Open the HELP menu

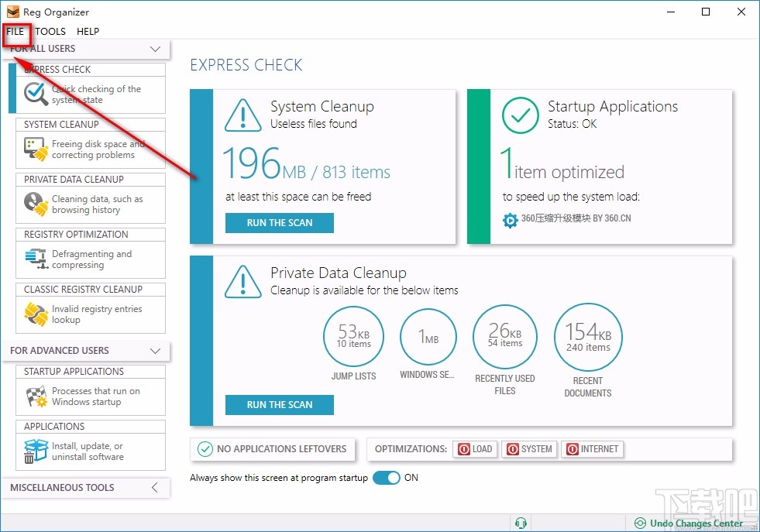[x=88, y=32]
